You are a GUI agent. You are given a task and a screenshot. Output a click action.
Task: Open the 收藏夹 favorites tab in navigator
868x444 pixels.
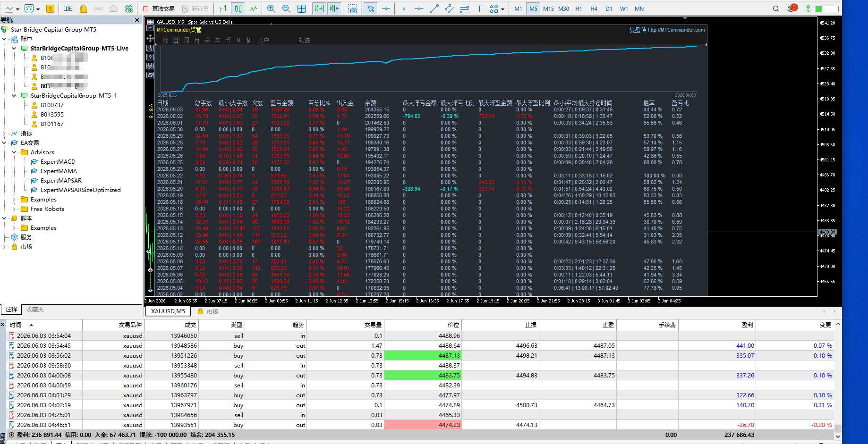click(35, 310)
